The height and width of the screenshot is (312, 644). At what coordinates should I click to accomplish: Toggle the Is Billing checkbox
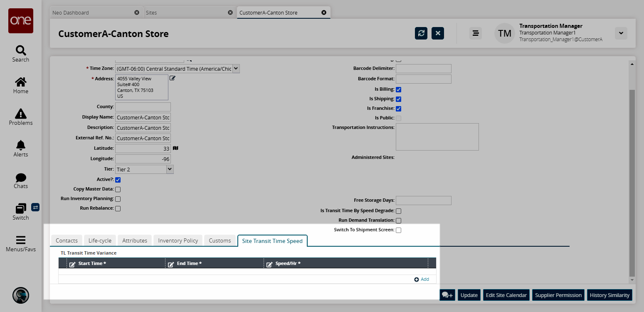(398, 89)
